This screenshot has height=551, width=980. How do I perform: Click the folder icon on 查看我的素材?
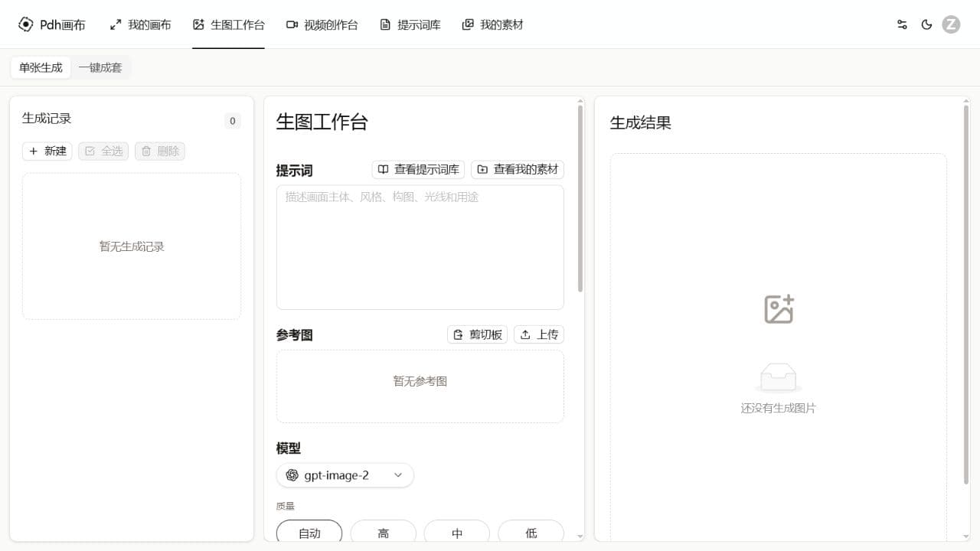482,169
